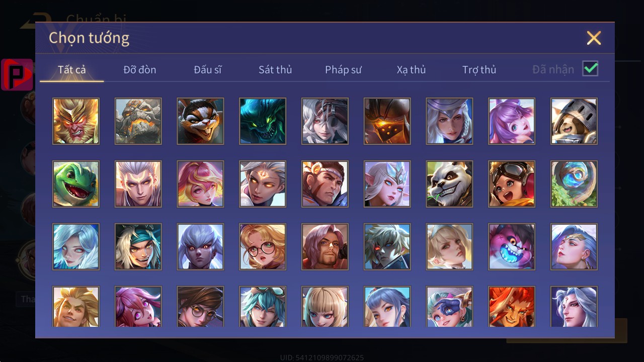Choose the purple grinning cat monster hero

512,247
